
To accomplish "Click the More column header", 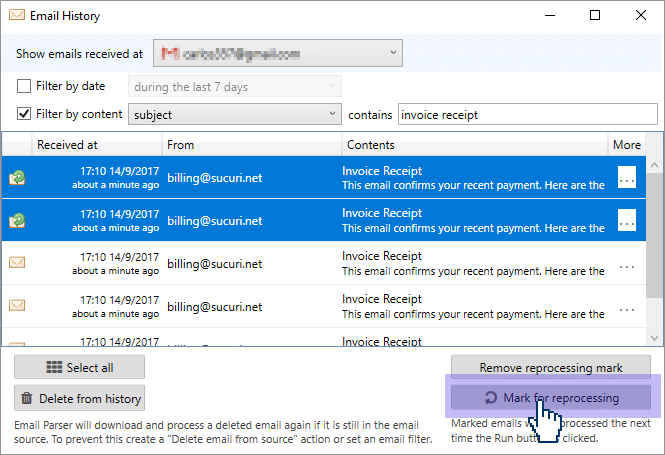I will (627, 145).
